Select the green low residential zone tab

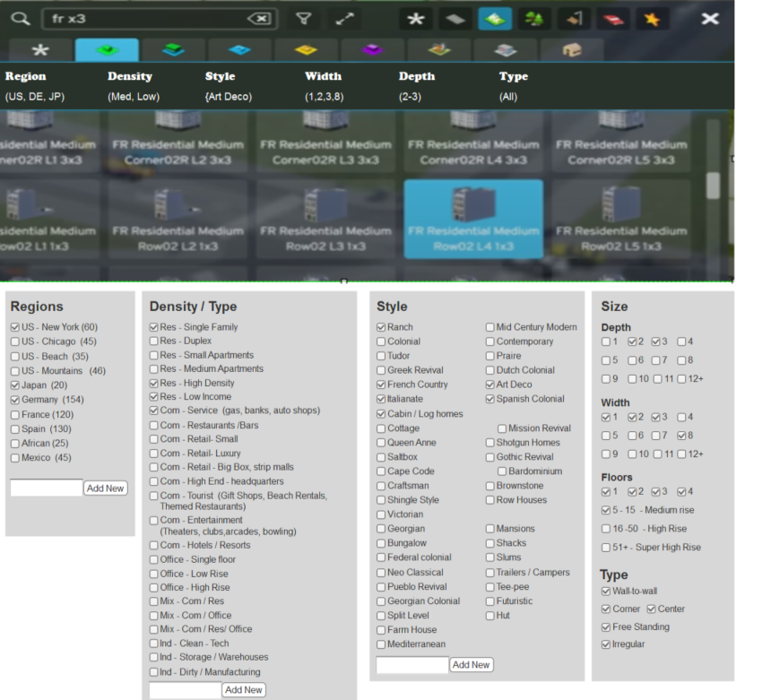[x=107, y=49]
